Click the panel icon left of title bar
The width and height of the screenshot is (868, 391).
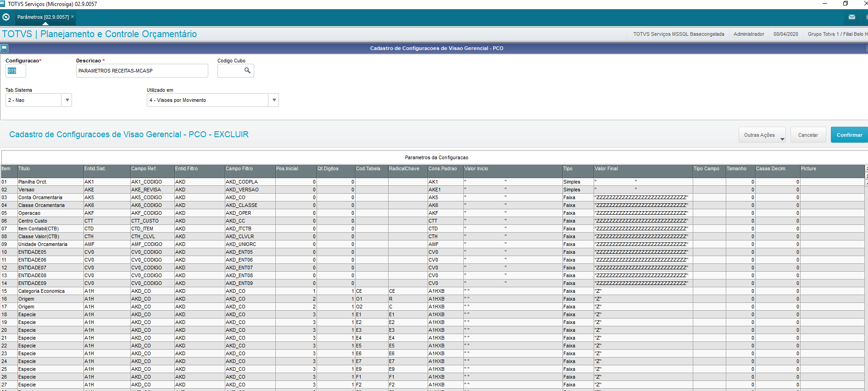pos(4,48)
